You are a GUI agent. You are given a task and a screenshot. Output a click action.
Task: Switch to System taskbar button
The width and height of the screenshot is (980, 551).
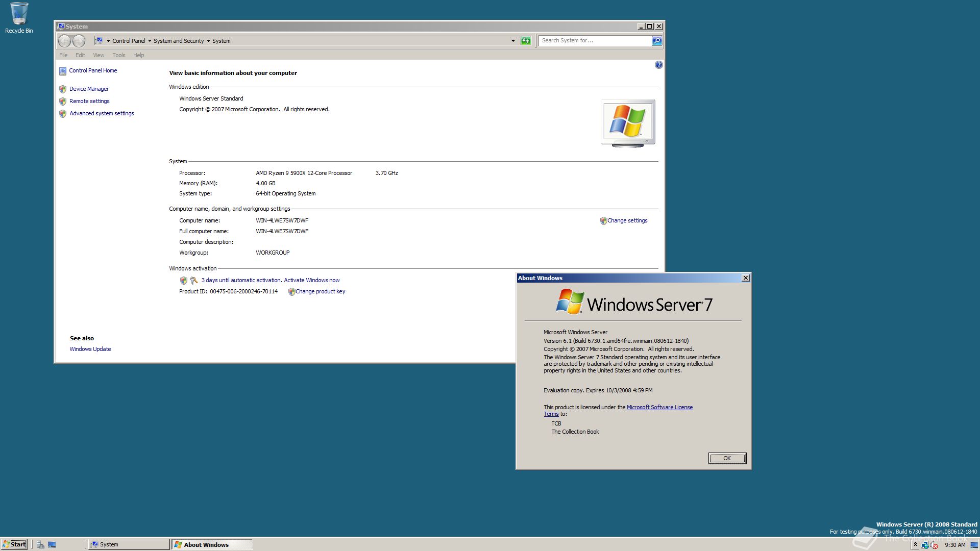coord(129,544)
